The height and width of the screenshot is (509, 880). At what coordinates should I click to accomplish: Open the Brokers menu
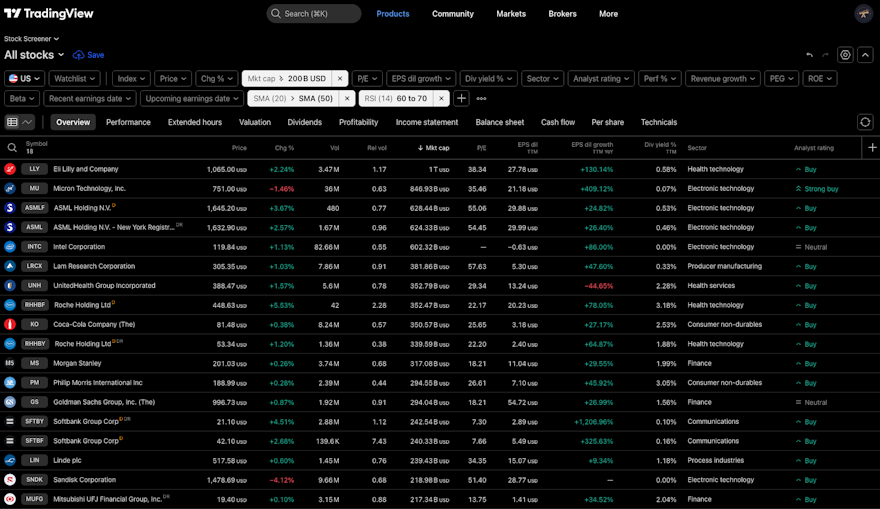pos(562,13)
